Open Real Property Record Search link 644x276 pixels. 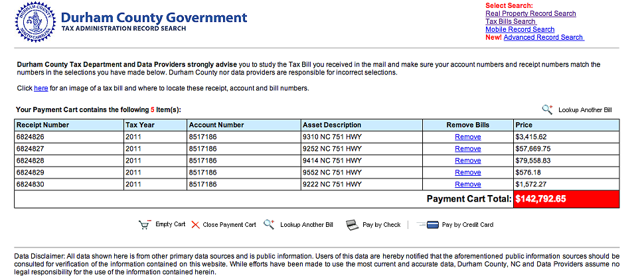pyautogui.click(x=530, y=13)
